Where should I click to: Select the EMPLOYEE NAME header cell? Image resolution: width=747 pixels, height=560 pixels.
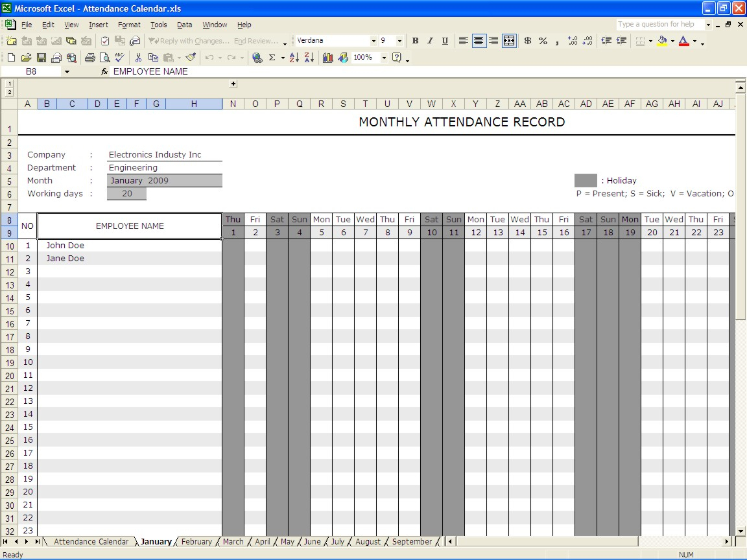point(130,226)
